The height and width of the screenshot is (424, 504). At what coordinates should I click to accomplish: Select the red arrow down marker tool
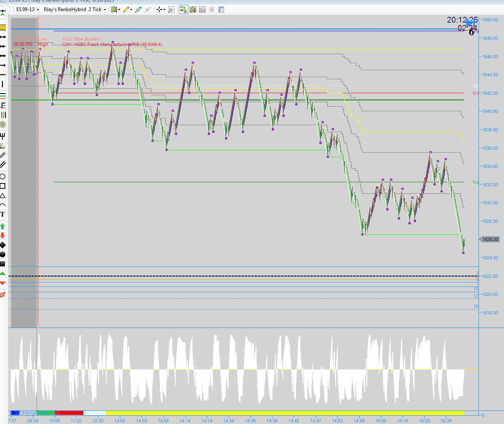[x=3, y=235]
